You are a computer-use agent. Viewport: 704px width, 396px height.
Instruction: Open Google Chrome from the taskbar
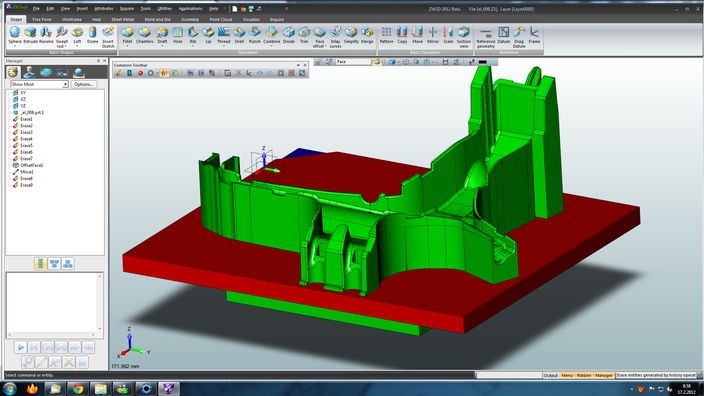point(78,388)
